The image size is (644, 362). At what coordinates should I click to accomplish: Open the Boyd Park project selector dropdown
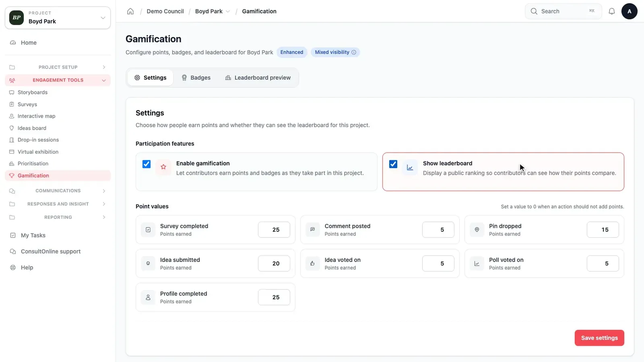pyautogui.click(x=58, y=18)
